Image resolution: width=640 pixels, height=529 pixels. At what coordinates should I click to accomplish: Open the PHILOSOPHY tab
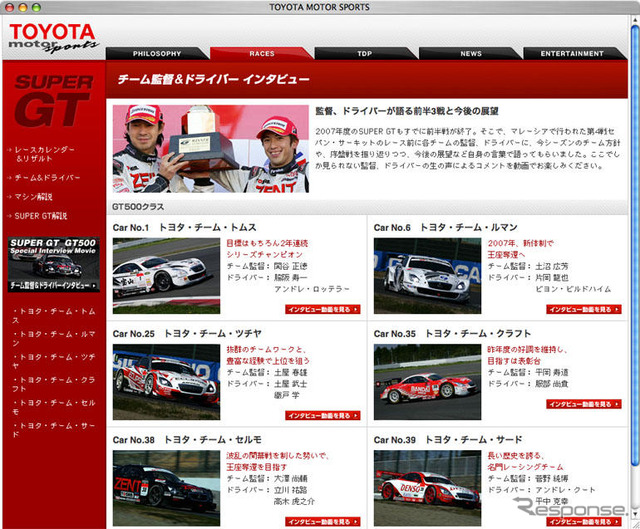click(x=157, y=53)
